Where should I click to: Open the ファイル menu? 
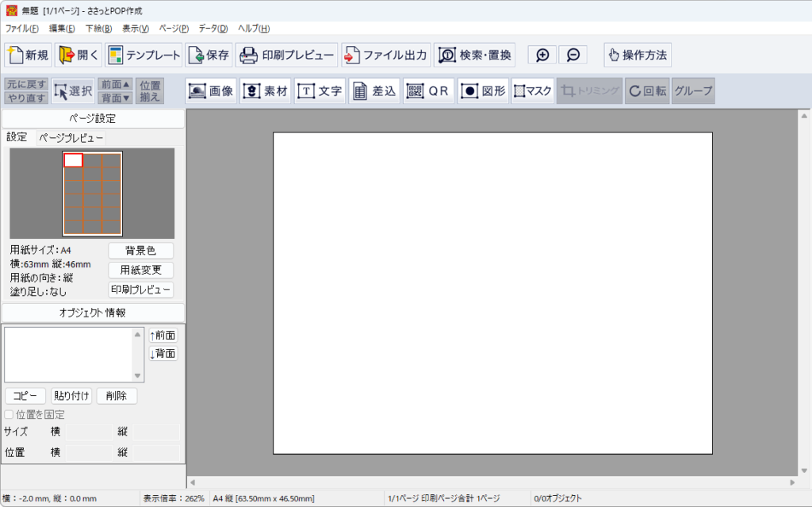22,29
